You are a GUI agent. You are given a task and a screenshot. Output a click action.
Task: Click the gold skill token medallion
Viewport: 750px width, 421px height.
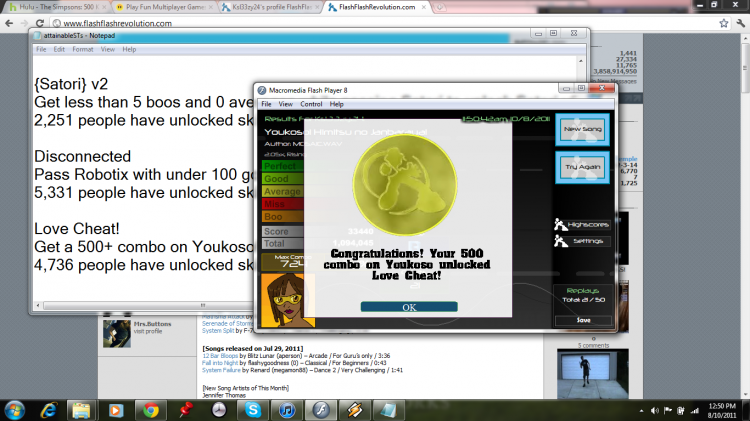pos(405,185)
